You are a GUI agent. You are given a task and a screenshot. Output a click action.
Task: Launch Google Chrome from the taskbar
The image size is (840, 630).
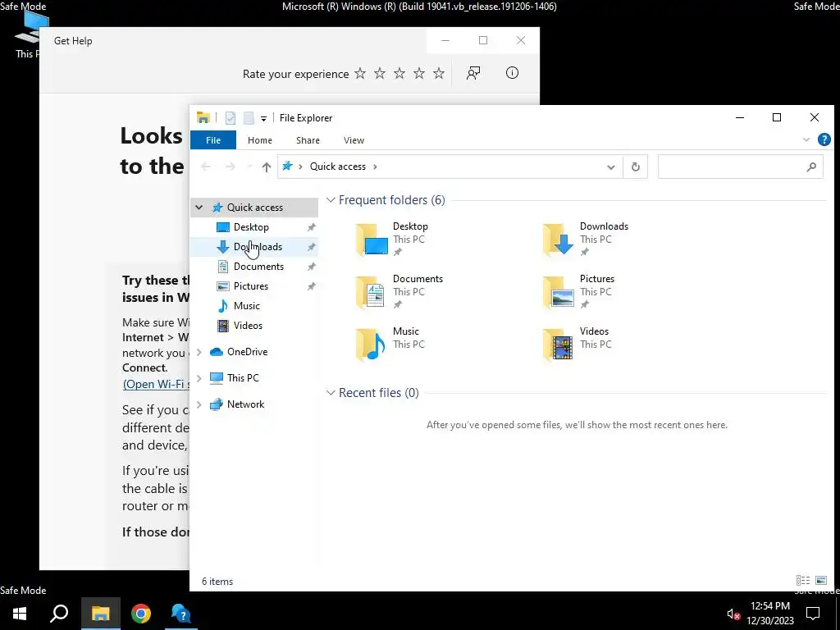[141, 614]
